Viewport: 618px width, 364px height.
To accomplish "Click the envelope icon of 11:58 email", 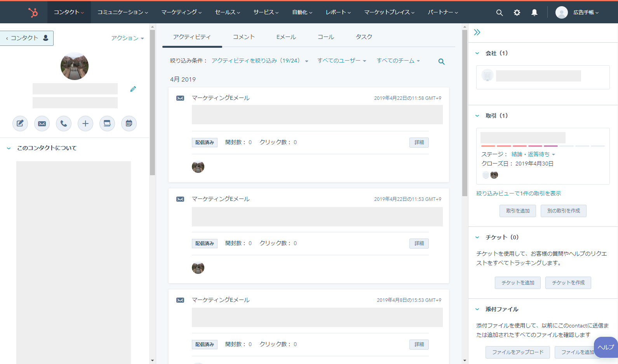I will [x=180, y=98].
